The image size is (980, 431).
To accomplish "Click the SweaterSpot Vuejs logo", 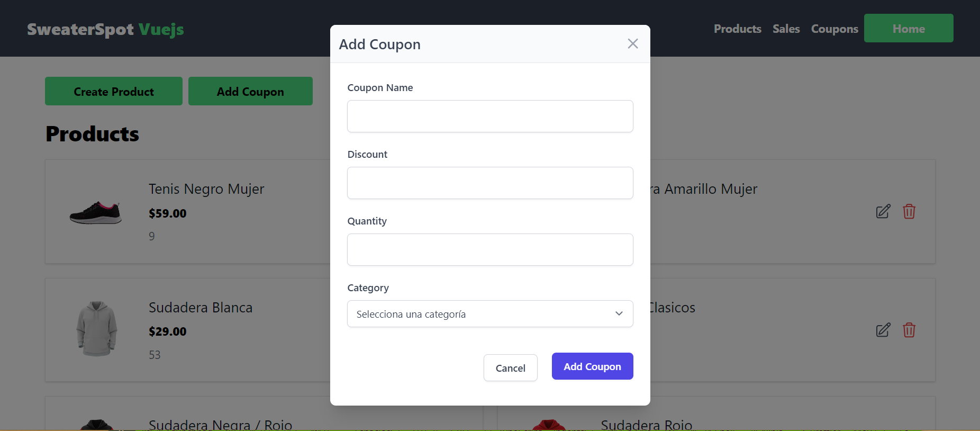I will (x=105, y=30).
